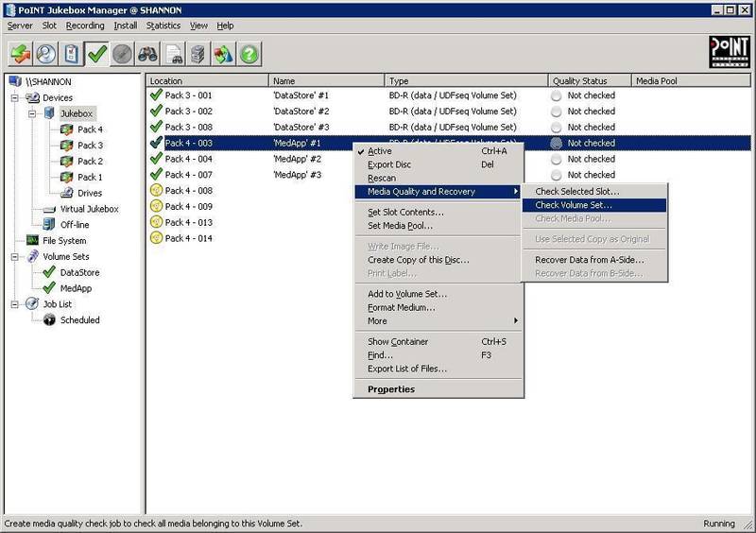Select Pack 3 in the tree
The height and width of the screenshot is (533, 756).
pos(90,146)
